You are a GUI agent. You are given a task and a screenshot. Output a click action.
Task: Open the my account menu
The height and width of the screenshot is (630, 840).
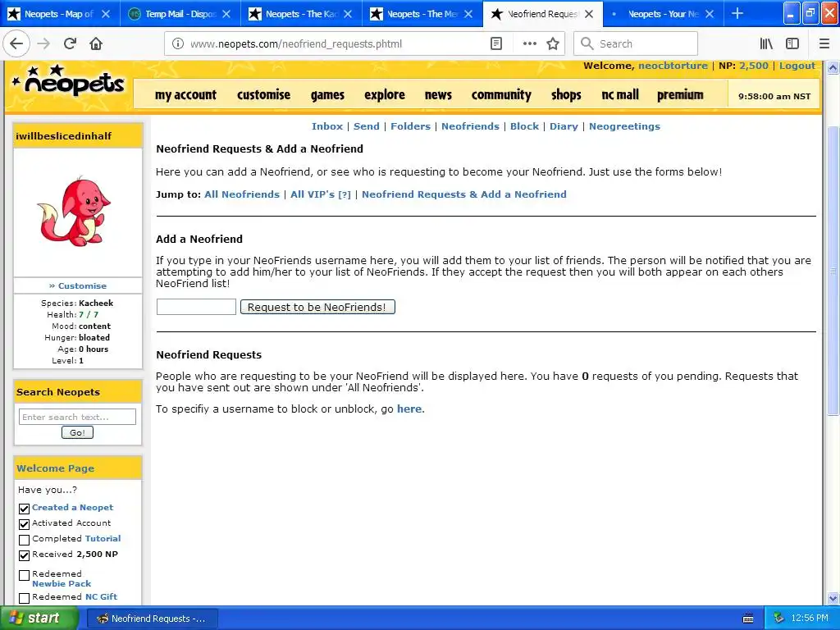pyautogui.click(x=185, y=95)
